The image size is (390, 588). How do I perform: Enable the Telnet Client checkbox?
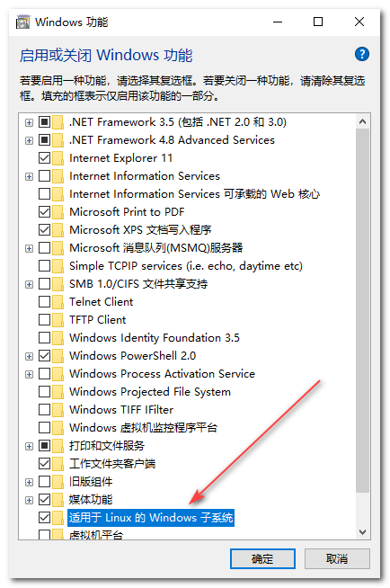coord(44,302)
